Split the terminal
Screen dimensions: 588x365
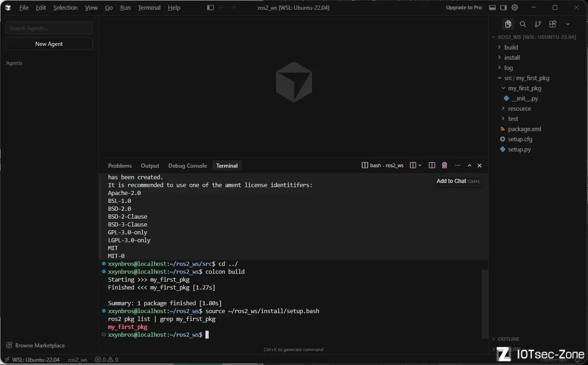[432, 165]
